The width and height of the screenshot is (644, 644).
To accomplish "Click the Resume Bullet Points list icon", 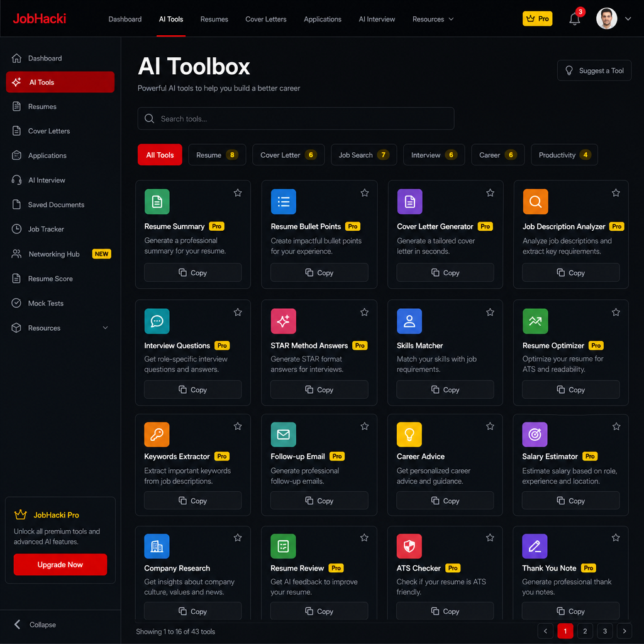I will [284, 202].
